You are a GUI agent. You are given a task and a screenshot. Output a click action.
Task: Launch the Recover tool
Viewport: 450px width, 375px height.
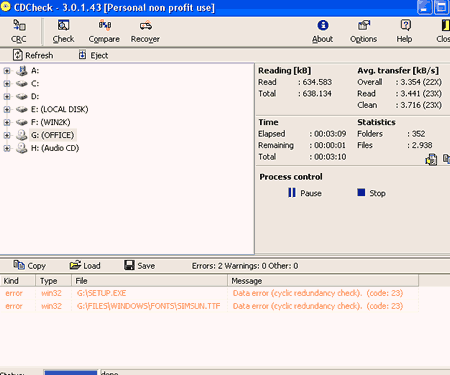145,32
